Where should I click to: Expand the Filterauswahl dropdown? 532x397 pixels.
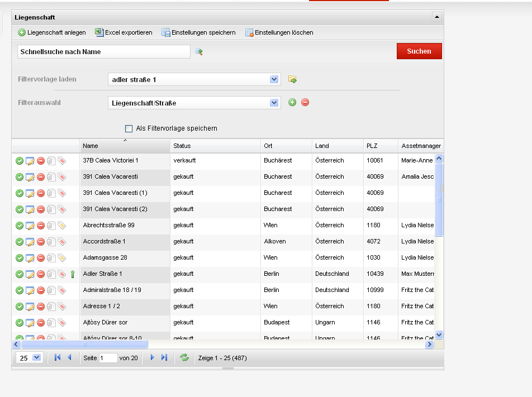click(x=274, y=103)
